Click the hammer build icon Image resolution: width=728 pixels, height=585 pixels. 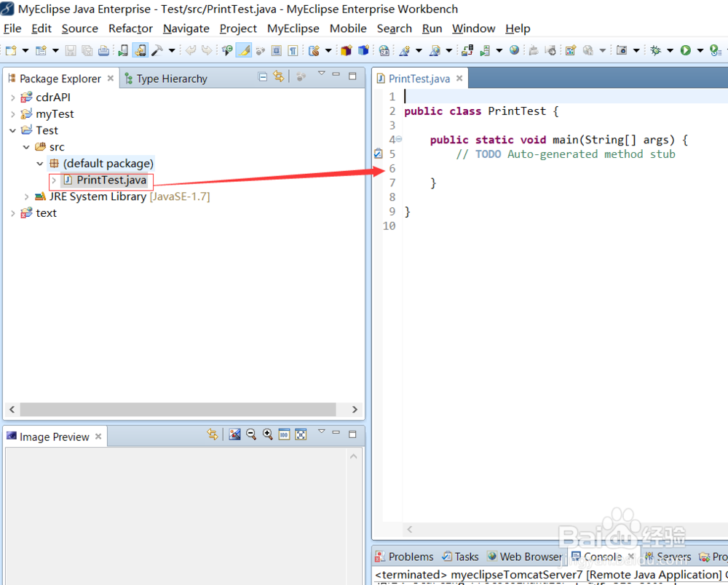point(157,50)
